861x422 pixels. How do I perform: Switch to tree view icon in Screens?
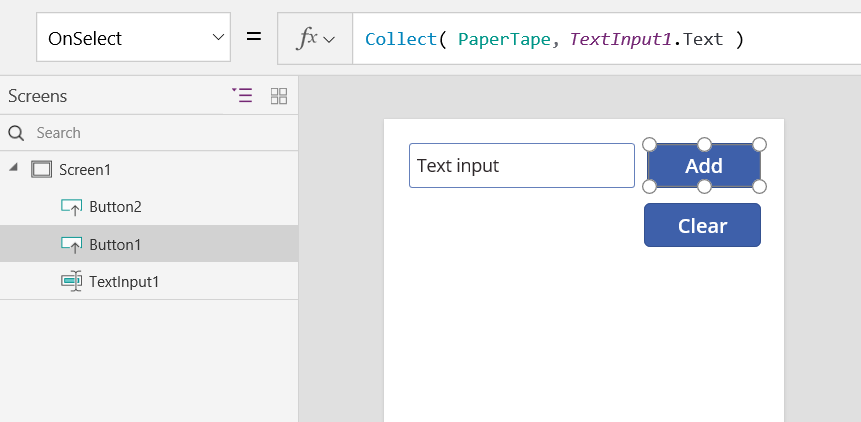[x=242, y=96]
